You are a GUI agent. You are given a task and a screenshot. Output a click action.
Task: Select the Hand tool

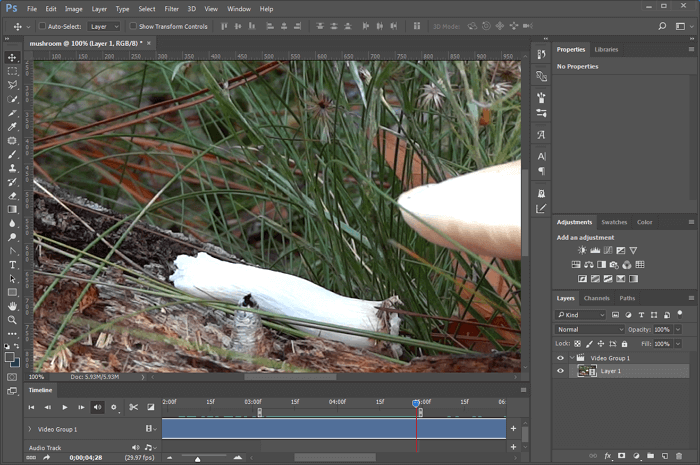pyautogui.click(x=12, y=306)
